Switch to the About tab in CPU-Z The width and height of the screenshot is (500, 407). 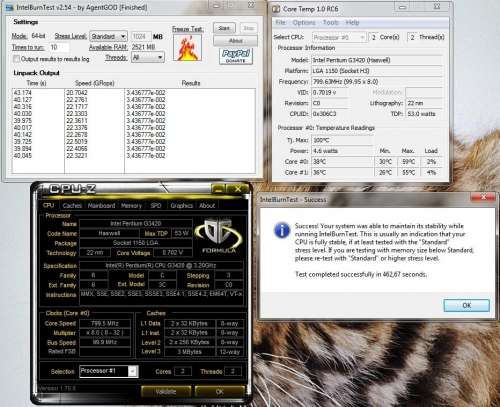(207, 206)
